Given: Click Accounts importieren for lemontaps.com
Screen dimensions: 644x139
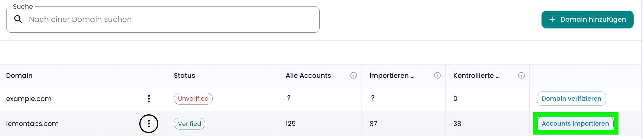Looking at the screenshot, I should click(x=575, y=124).
